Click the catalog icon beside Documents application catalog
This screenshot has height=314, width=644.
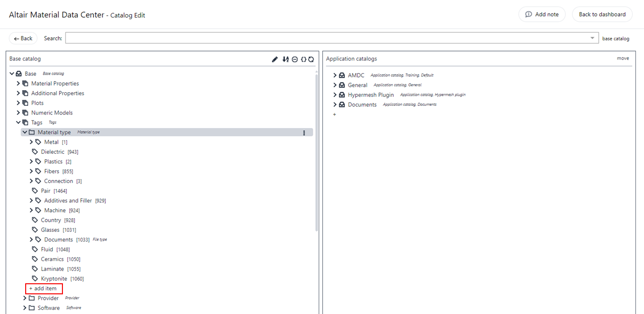pyautogui.click(x=341, y=105)
